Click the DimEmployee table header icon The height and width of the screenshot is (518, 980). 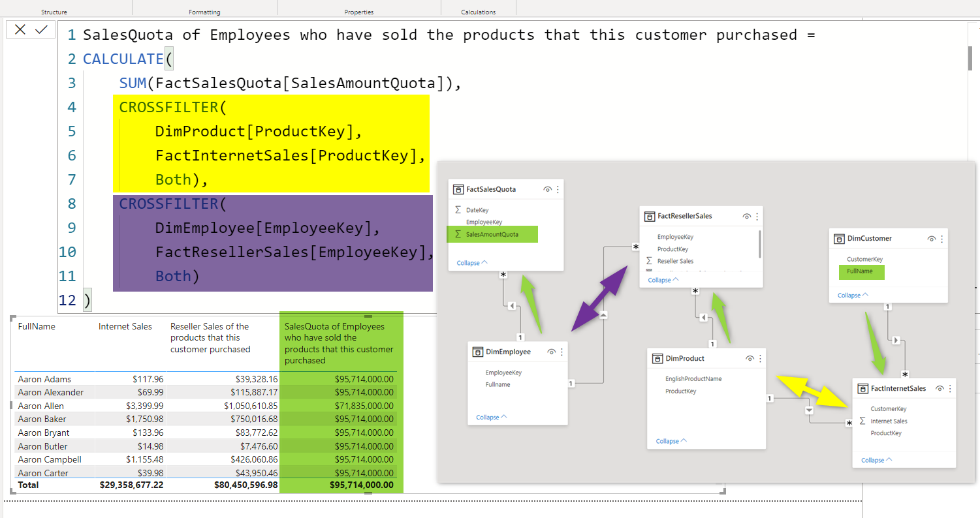[x=477, y=352]
